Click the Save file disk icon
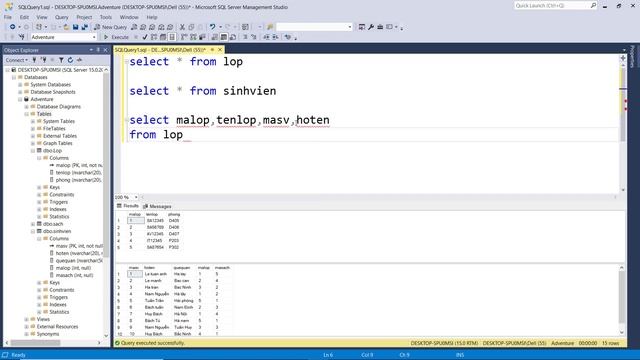The height and width of the screenshot is (360, 640). [76, 27]
